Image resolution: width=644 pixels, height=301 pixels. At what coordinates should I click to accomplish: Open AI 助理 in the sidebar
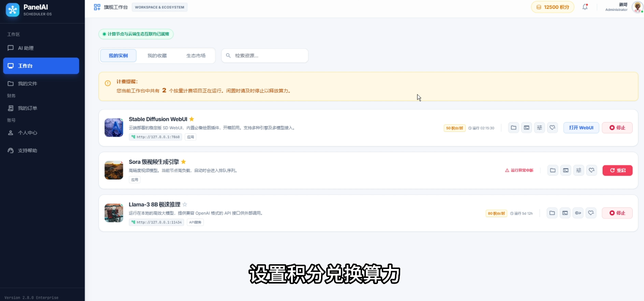pyautogui.click(x=41, y=48)
